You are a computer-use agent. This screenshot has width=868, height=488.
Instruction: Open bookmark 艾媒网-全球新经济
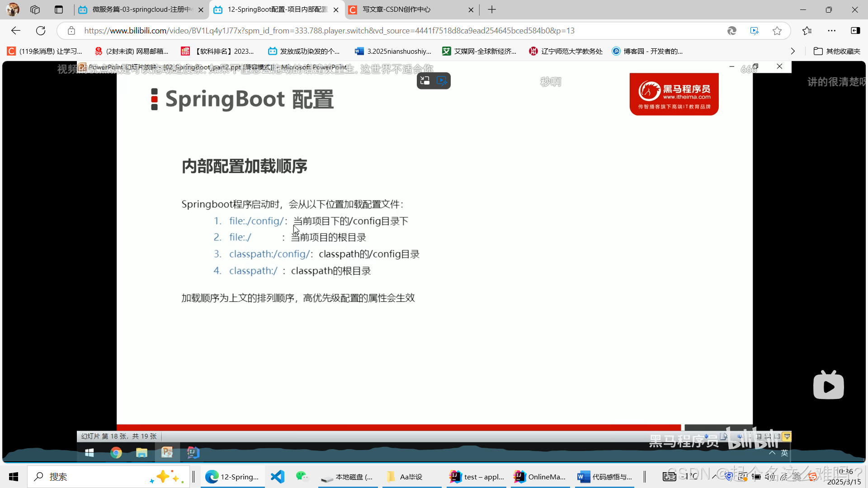(479, 51)
